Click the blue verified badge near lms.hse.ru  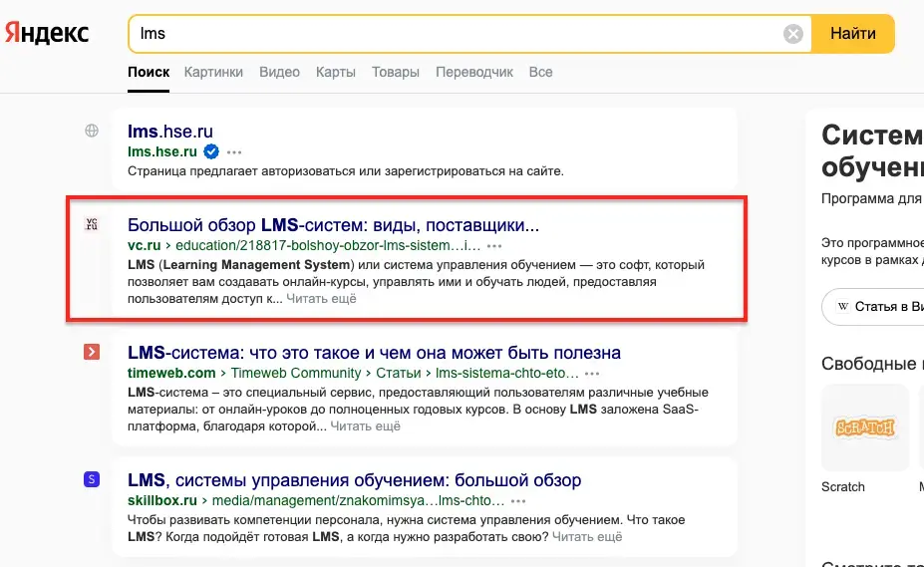[211, 151]
